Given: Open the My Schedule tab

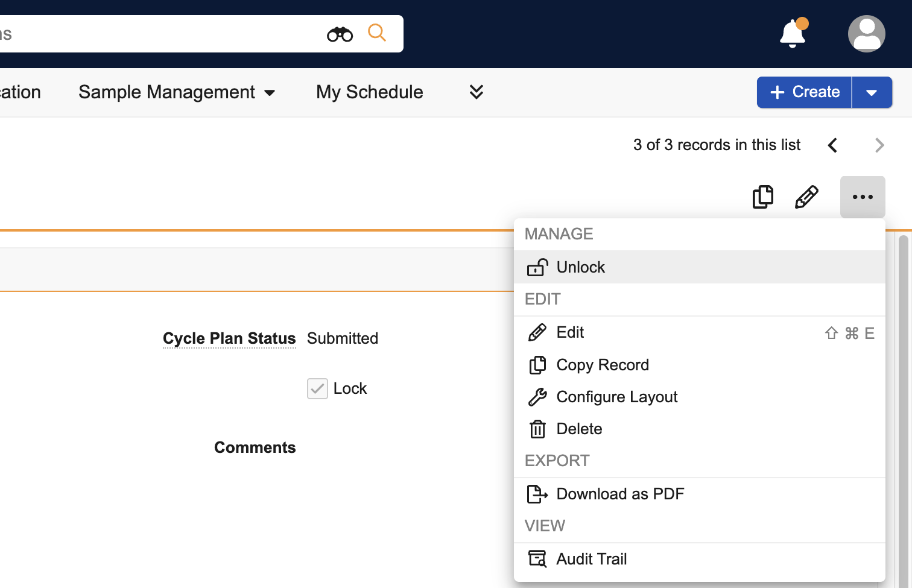Looking at the screenshot, I should coord(369,92).
